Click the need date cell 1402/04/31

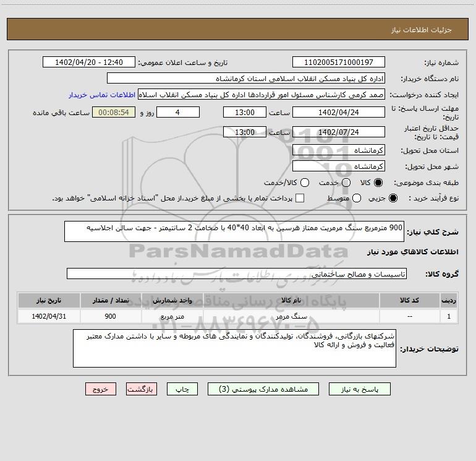pos(49,316)
